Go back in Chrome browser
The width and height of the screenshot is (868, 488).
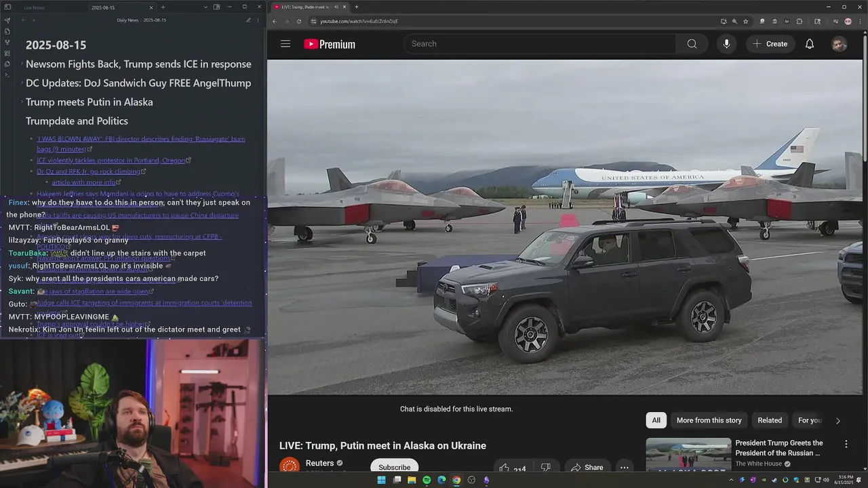pyautogui.click(x=275, y=21)
